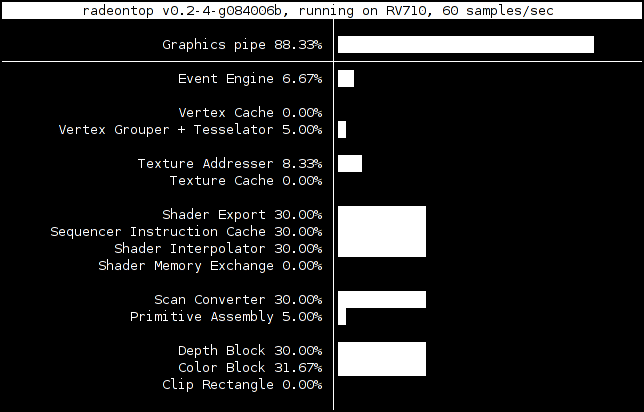Select the Shader Interpolator 30.00% label

218,249
